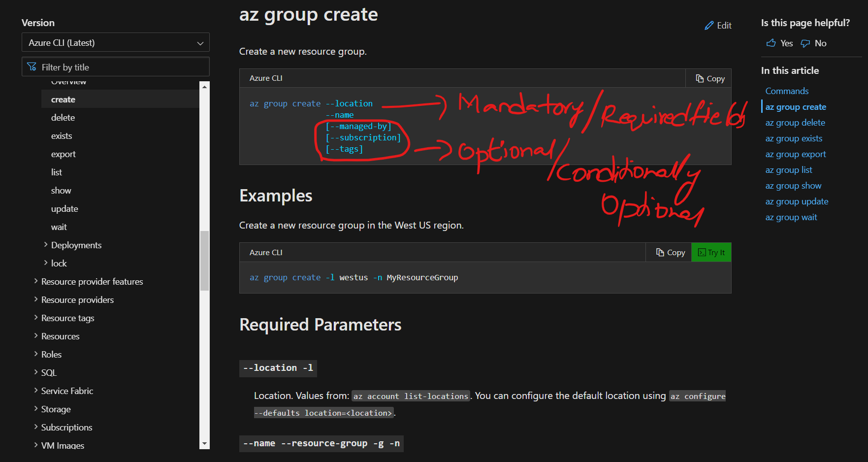Click the copy icon in the syntax block
Screen dimensions: 868x462
click(x=700, y=78)
